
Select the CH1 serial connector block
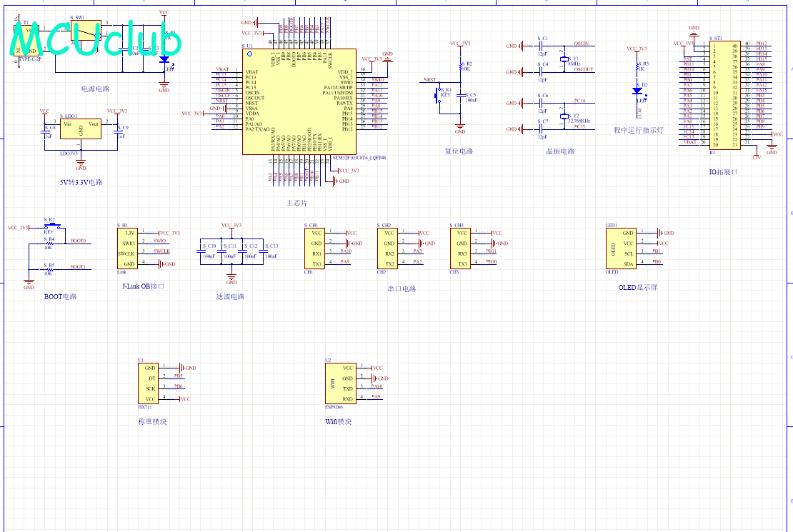[316, 249]
